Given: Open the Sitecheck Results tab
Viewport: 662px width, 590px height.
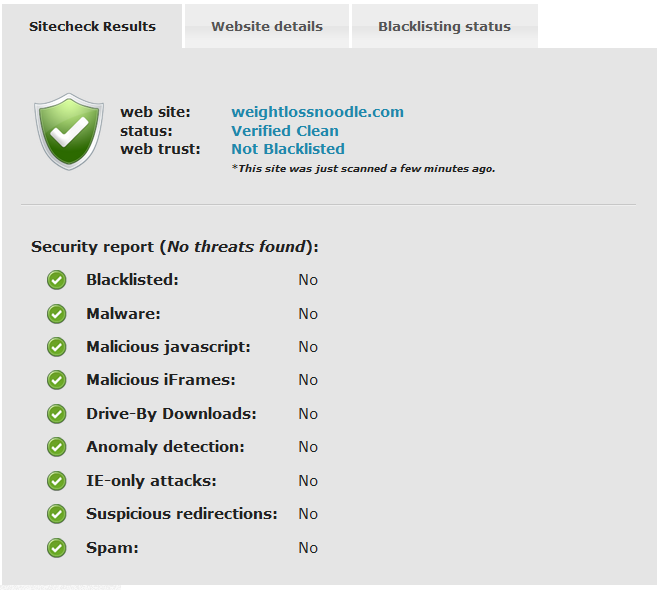Looking at the screenshot, I should pos(92,26).
